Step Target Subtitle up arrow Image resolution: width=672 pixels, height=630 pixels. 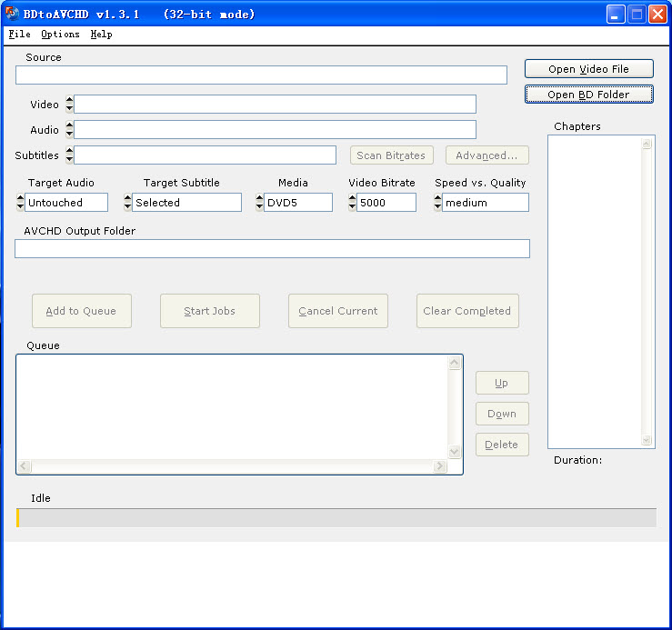pos(127,198)
